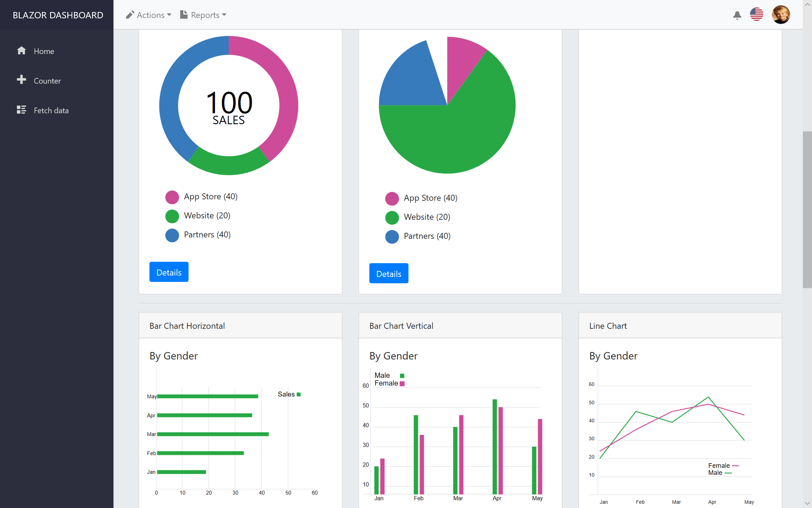Click the US flag language icon
This screenshot has height=508, width=812.
(x=757, y=14)
